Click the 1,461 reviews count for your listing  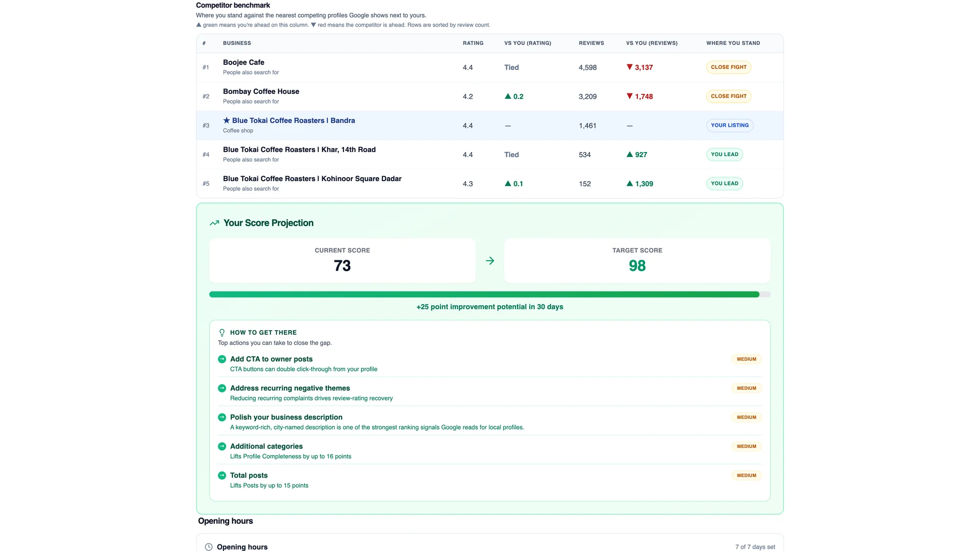[587, 126]
